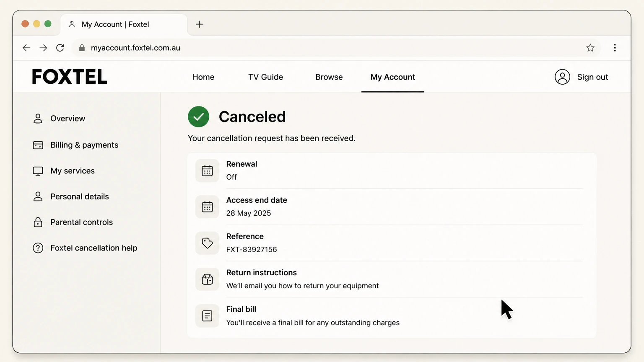
Task: Click the browser forward arrow
Action: tap(43, 48)
